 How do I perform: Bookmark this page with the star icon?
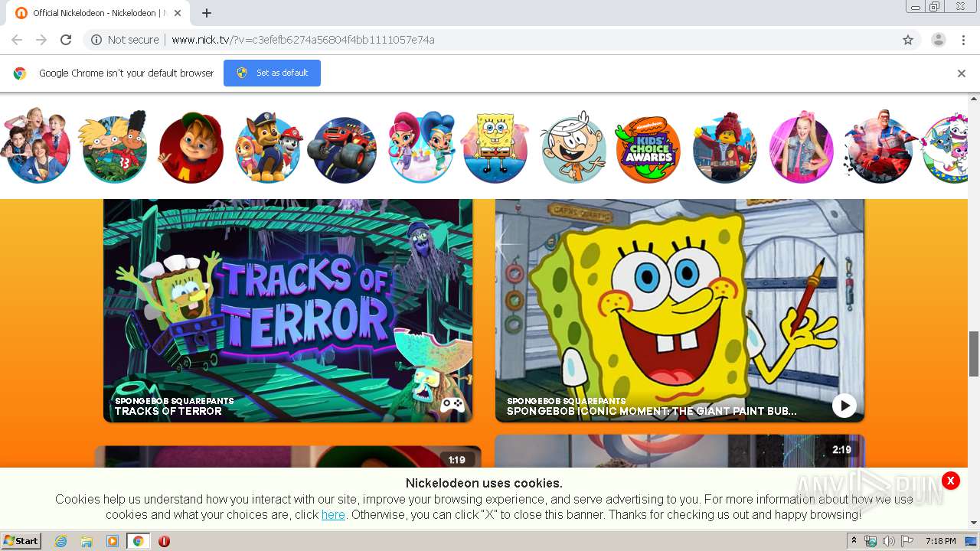click(908, 40)
